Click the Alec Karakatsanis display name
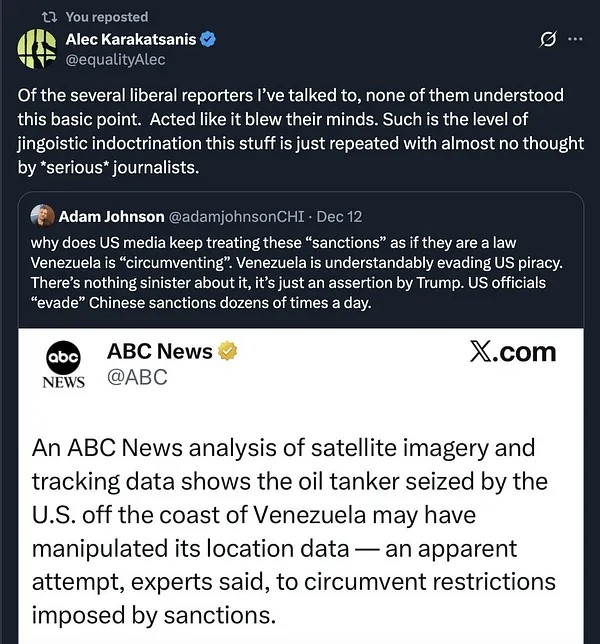 click(130, 39)
